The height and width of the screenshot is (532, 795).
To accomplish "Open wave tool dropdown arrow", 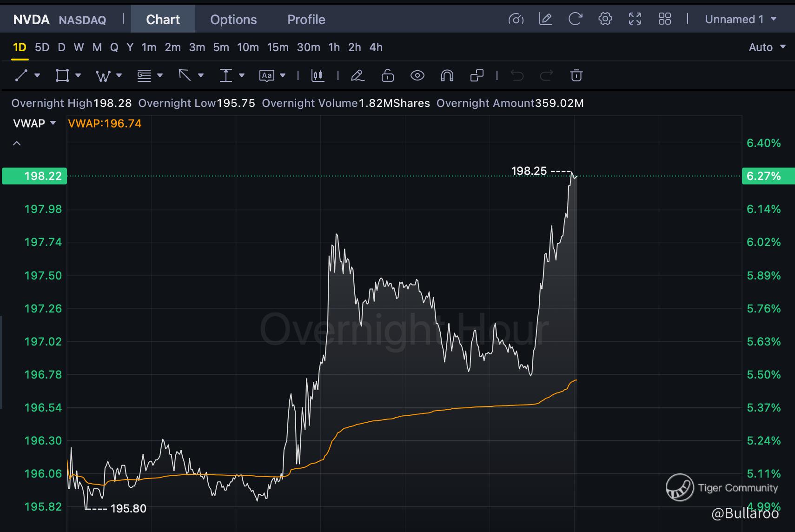I will point(119,75).
